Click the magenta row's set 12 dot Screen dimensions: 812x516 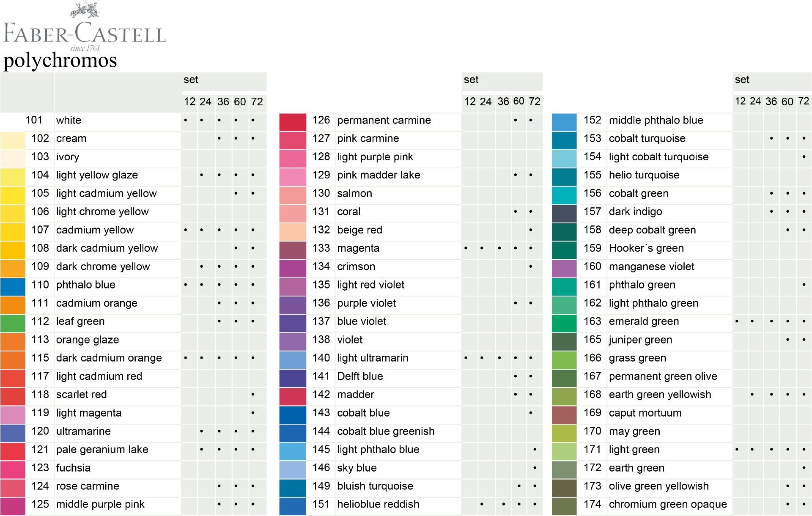(466, 248)
